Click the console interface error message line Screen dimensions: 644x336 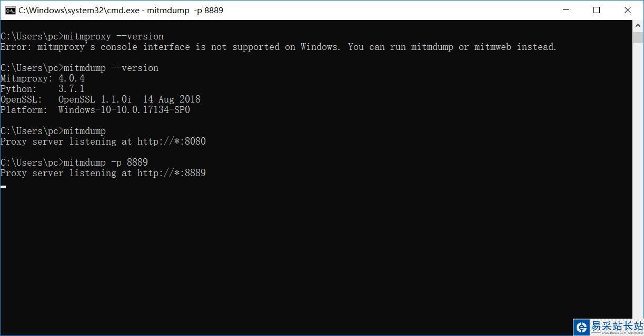[x=278, y=47]
